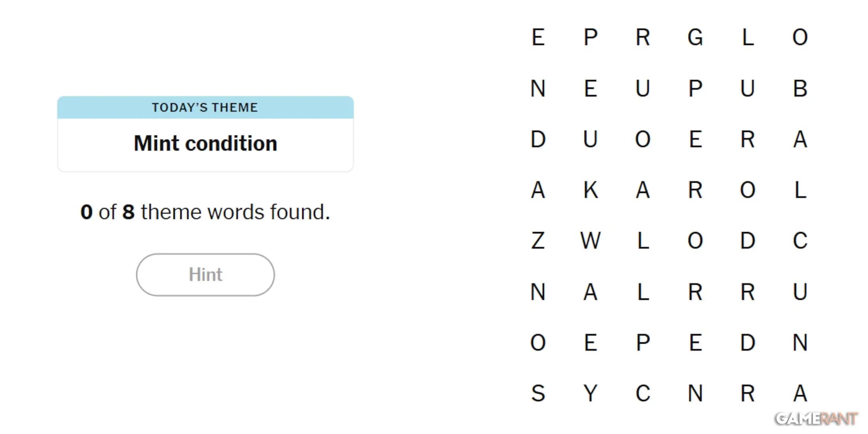Viewport: 868px width, 434px height.
Task: Select the letter Z in the grid
Action: coord(538,241)
